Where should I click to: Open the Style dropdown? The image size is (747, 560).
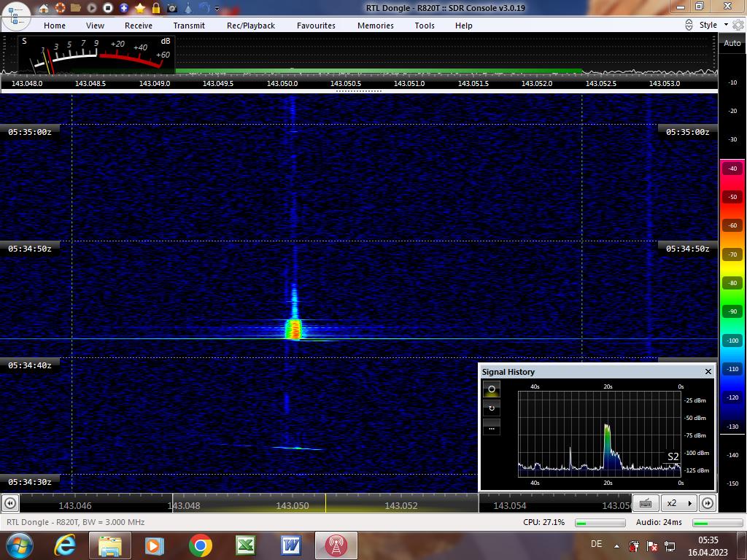[713, 25]
